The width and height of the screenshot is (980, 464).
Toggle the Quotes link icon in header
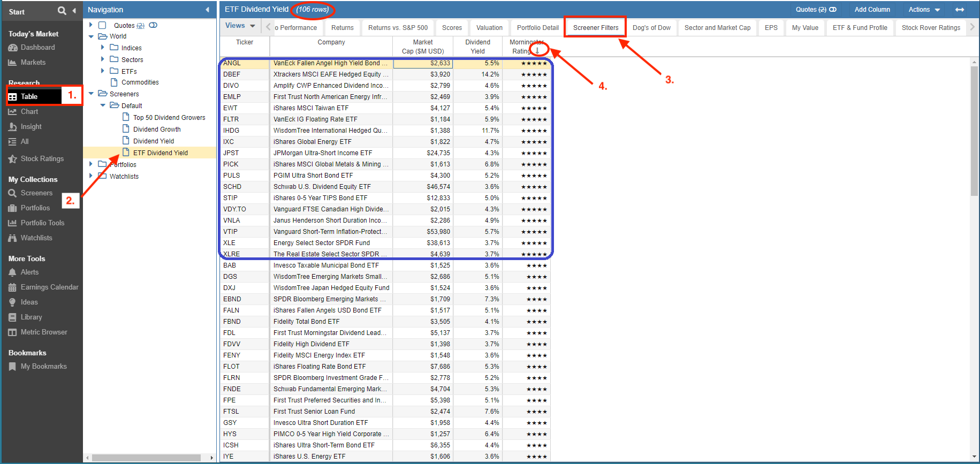(833, 10)
